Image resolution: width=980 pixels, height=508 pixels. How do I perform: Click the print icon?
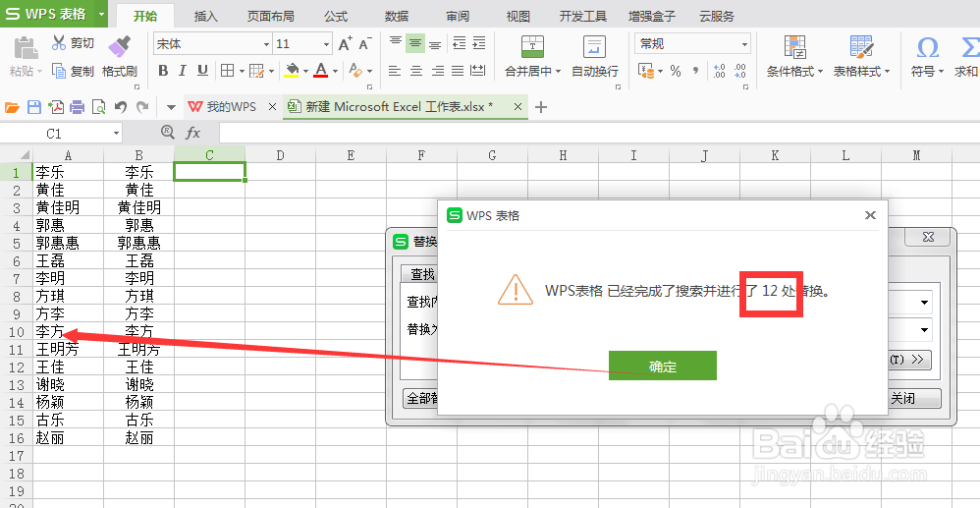pyautogui.click(x=77, y=107)
